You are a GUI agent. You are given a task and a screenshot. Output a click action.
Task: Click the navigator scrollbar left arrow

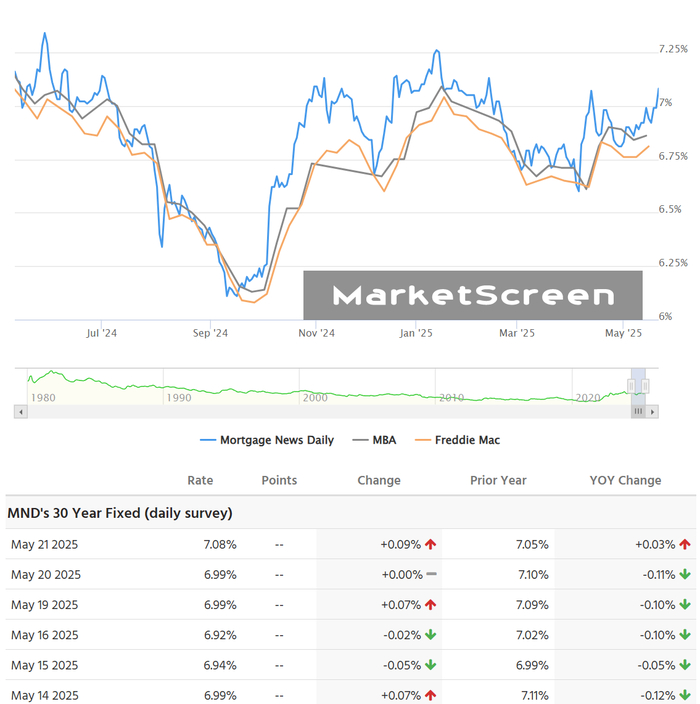(19, 411)
